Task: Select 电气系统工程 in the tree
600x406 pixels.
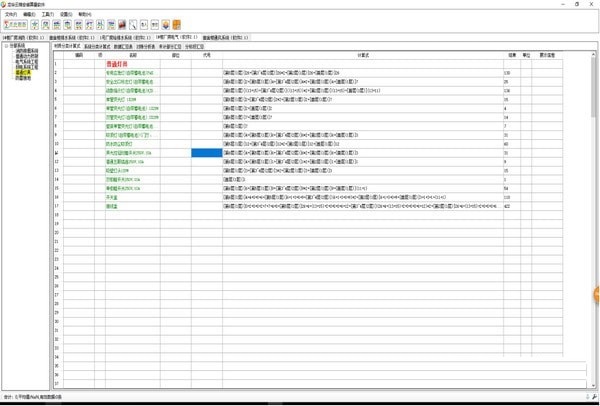Action: pyautogui.click(x=27, y=61)
